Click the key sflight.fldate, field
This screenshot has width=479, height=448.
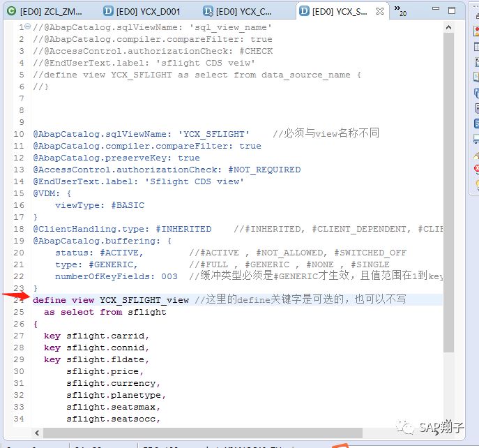tap(96, 360)
